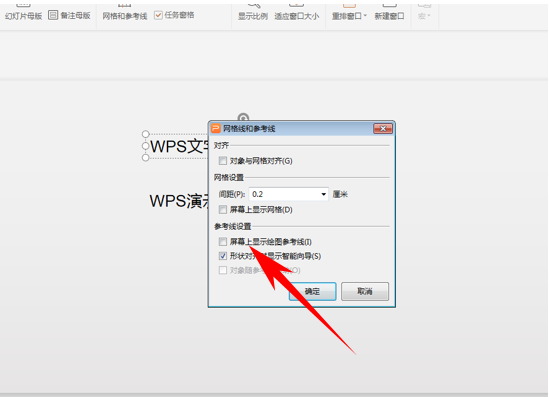
Task: Click the 显示比例 zoom tool
Action: pyautogui.click(x=253, y=16)
